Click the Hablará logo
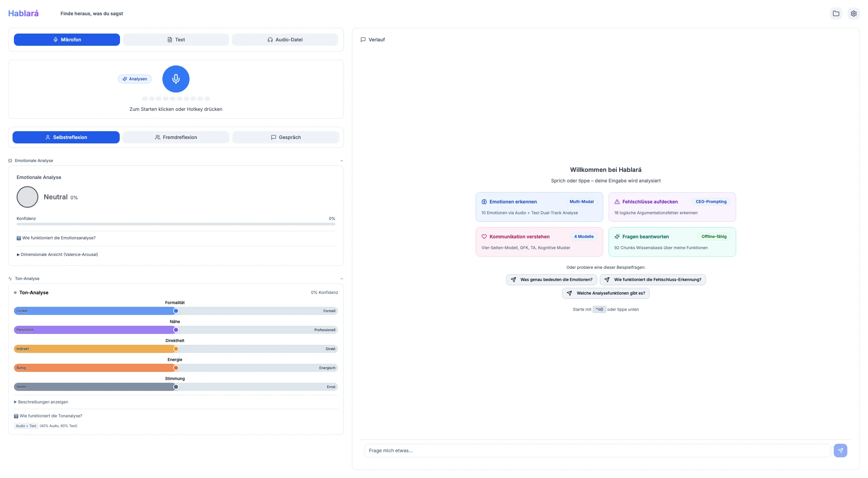868x478 pixels. coord(23,14)
